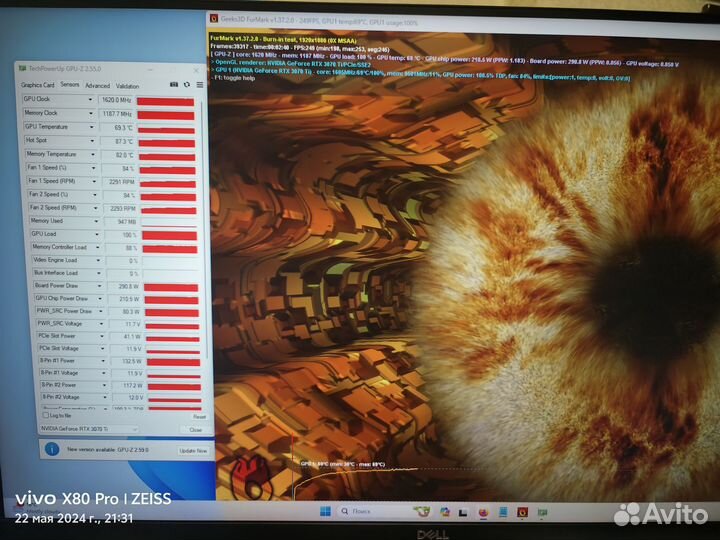This screenshot has height=540, width=720.
Task: Click the black terminal icon in the taskbar
Action: tap(463, 512)
